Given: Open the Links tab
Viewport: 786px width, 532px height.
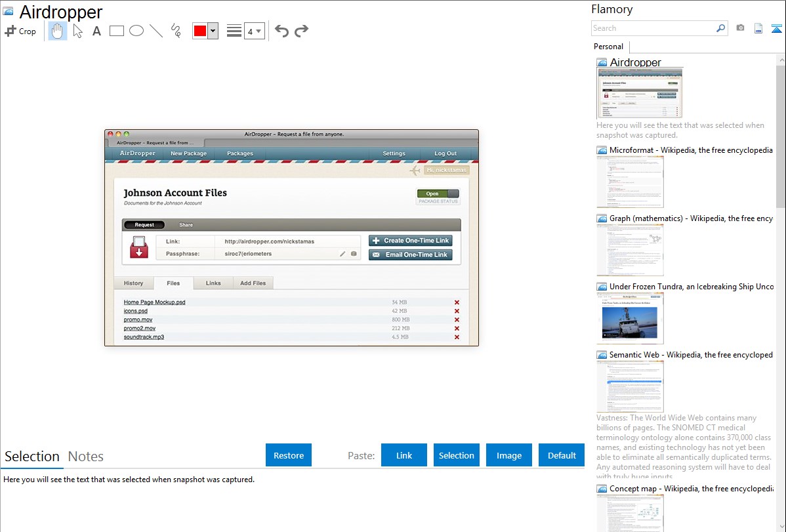Looking at the screenshot, I should point(213,283).
